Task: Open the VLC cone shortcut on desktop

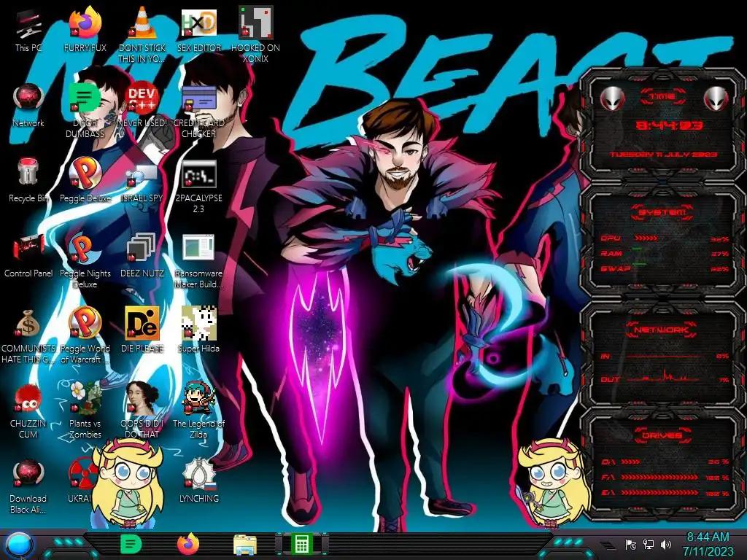Action: tap(142, 34)
